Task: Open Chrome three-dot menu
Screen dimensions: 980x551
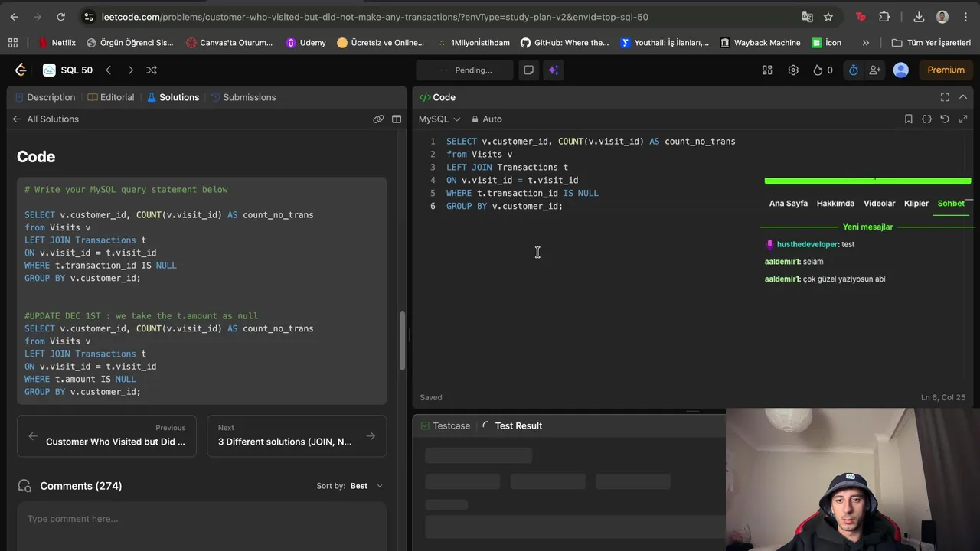Action: pyautogui.click(x=964, y=17)
